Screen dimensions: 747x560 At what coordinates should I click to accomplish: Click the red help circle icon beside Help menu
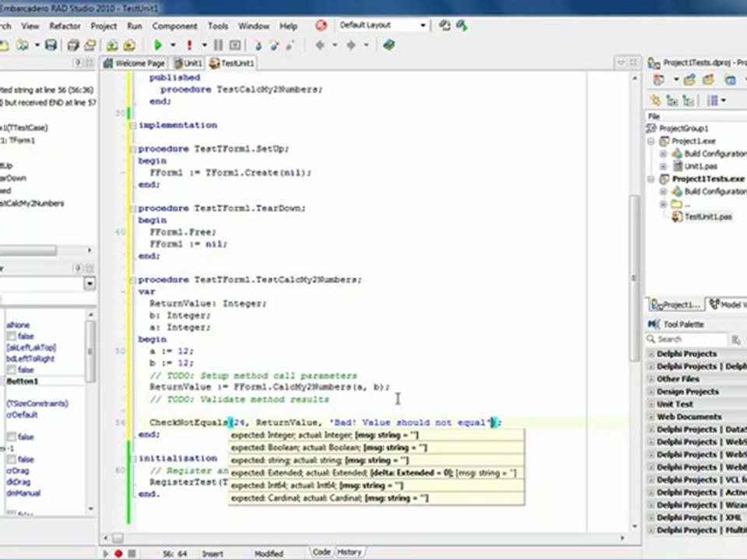[321, 25]
